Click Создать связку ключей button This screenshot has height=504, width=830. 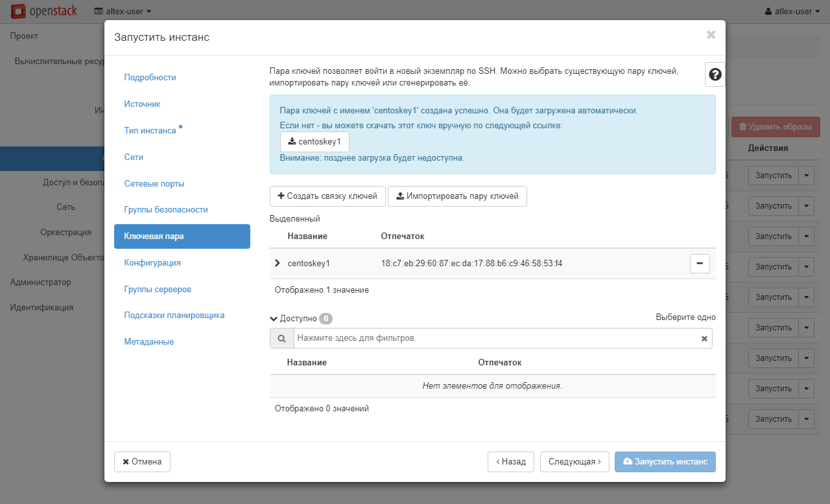click(x=327, y=196)
